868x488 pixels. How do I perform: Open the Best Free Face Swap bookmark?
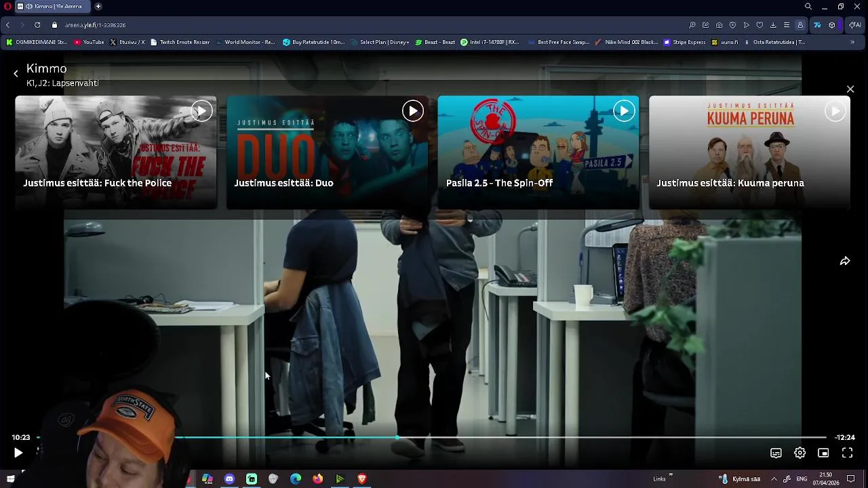(x=559, y=42)
